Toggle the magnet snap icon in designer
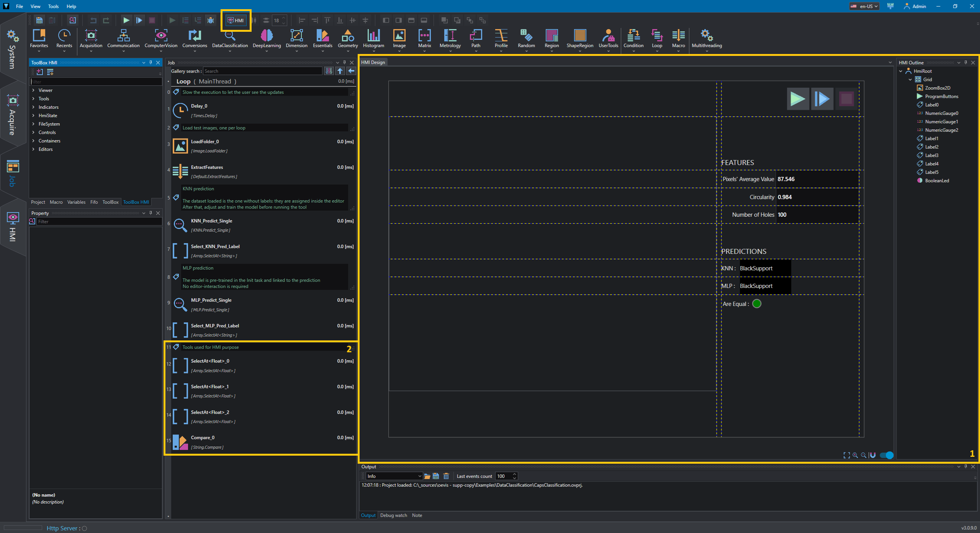Viewport: 980px width, 533px height. coord(872,455)
